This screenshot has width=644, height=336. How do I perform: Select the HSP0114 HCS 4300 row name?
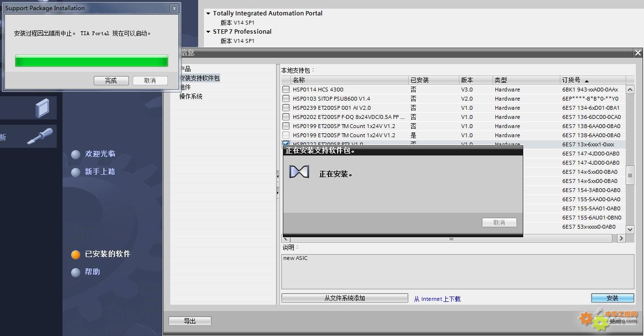coord(318,90)
